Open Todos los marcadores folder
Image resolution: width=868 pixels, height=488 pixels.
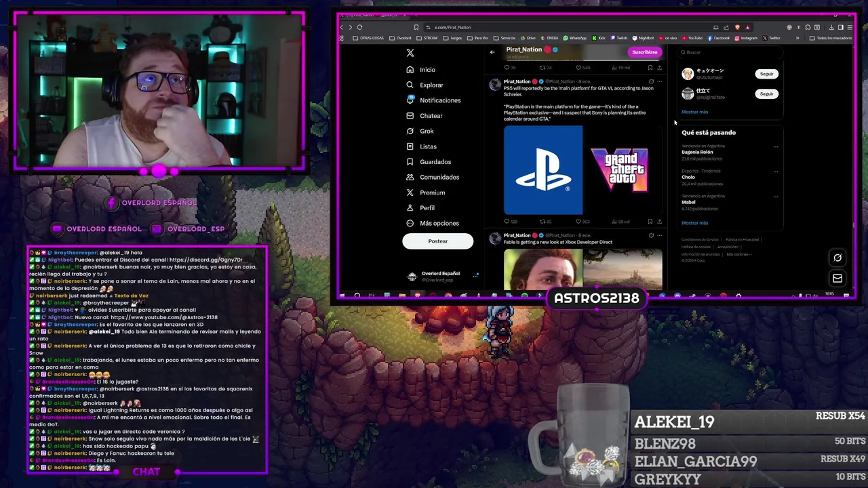(x=831, y=38)
